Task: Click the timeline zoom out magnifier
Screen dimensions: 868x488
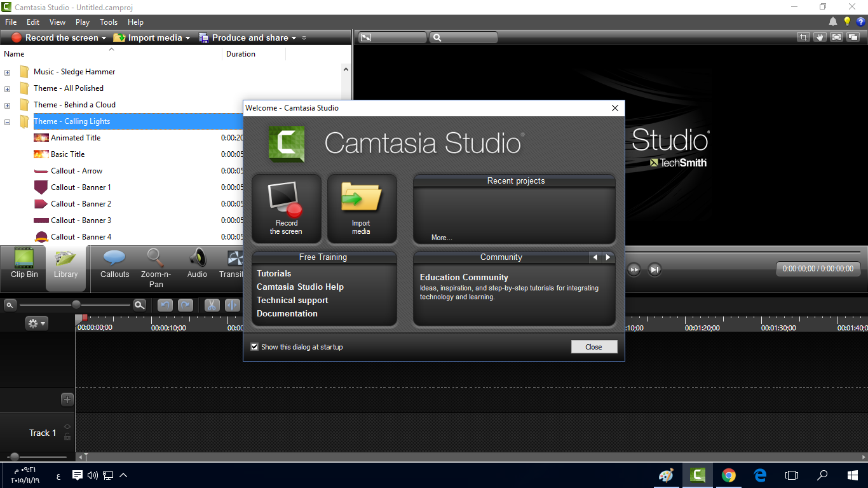Action: pyautogui.click(x=10, y=305)
